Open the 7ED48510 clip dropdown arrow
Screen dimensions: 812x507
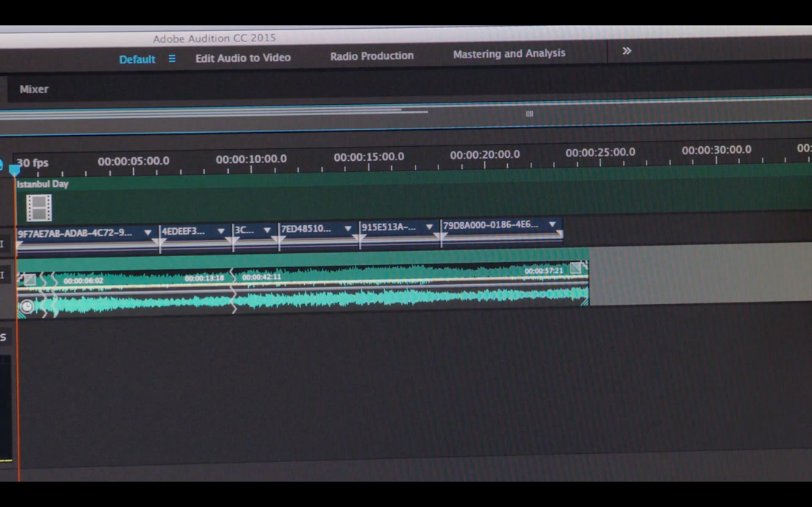[x=348, y=228]
